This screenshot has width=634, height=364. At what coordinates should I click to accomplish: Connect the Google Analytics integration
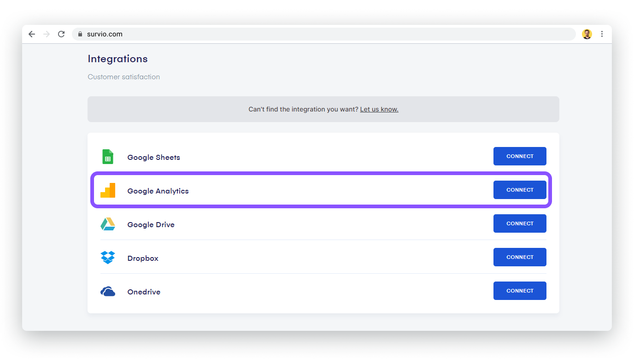coord(520,190)
